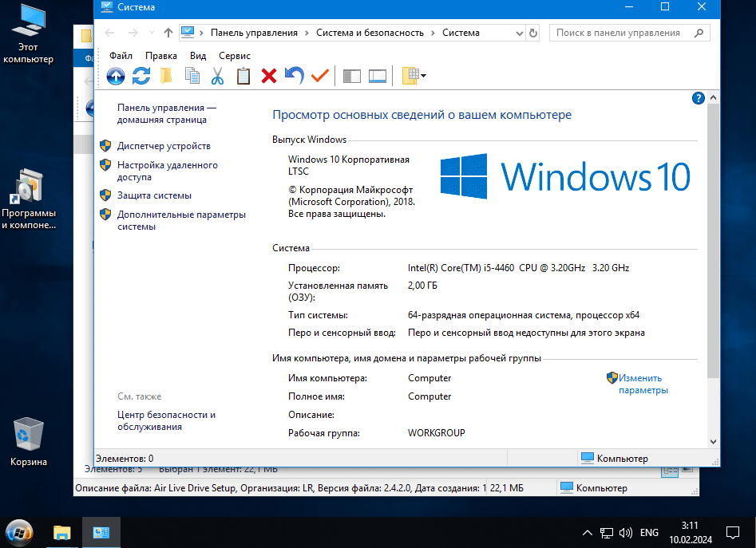Refresh the view with the blue arrows icon

[x=141, y=76]
